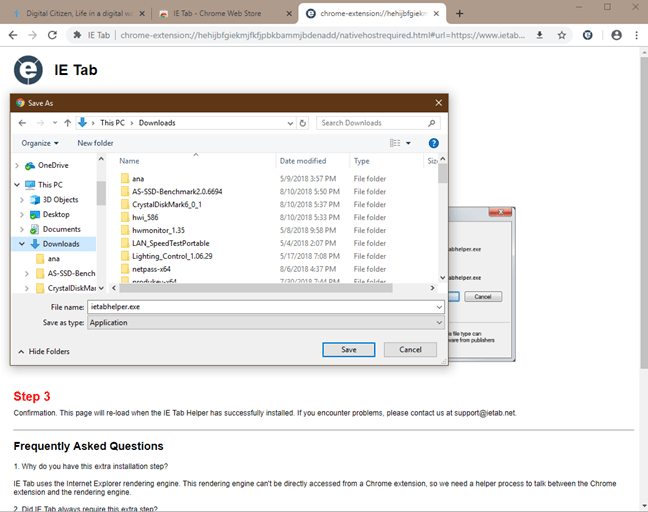Open the recent locations dropdown arrow

click(x=55, y=123)
